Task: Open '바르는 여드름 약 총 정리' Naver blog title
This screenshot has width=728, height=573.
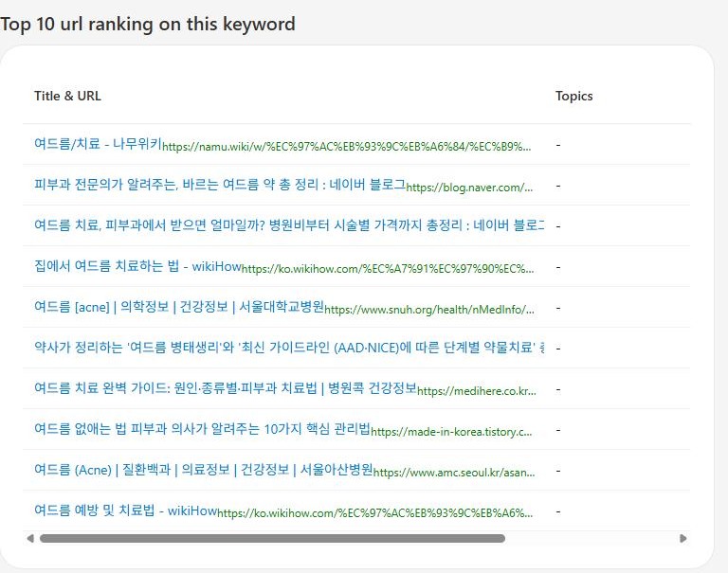Action: (220, 184)
